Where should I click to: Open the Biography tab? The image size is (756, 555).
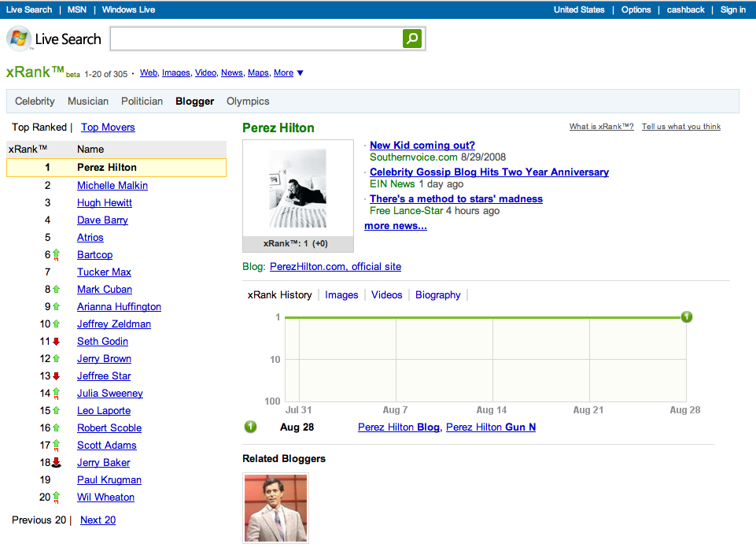tap(438, 295)
